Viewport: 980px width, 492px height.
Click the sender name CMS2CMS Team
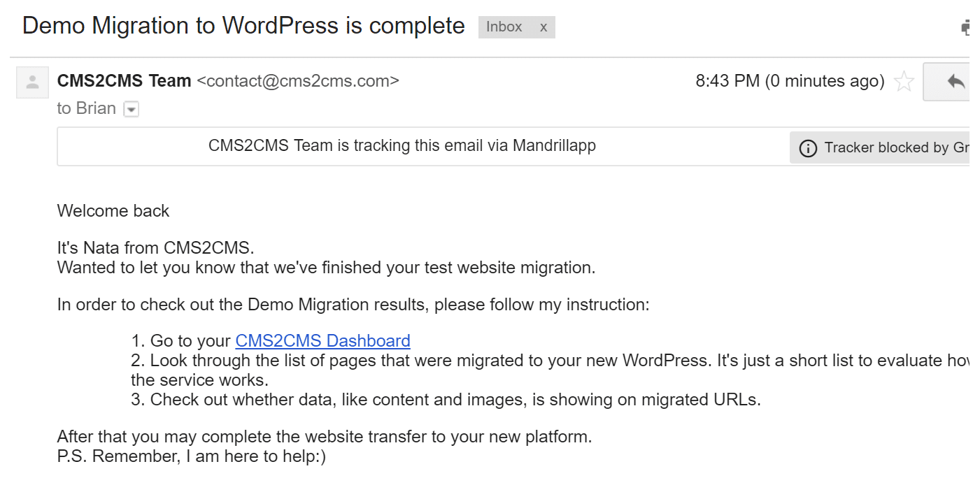tap(125, 81)
